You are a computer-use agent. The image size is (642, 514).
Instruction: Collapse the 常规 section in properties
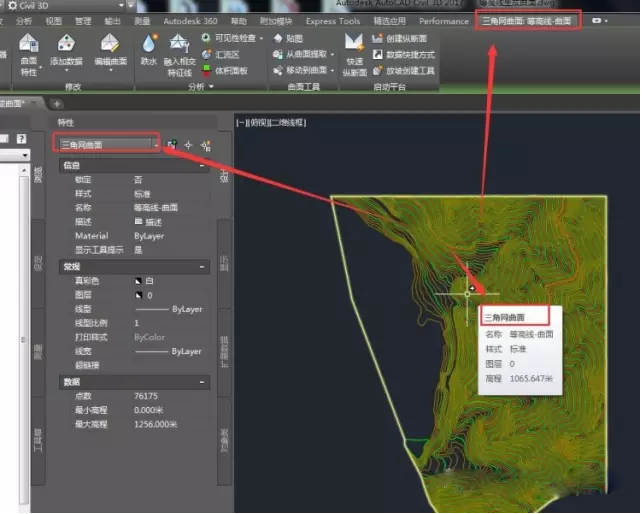pyautogui.click(x=203, y=268)
